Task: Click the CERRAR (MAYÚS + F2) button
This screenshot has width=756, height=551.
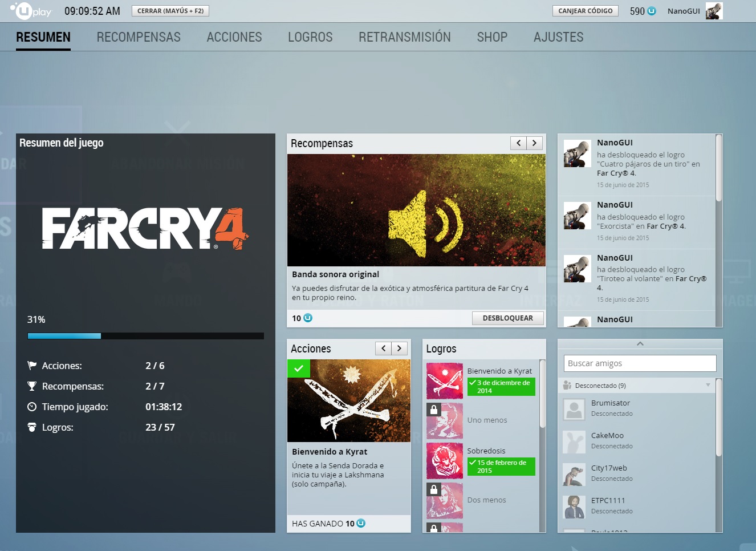Action: pyautogui.click(x=170, y=11)
